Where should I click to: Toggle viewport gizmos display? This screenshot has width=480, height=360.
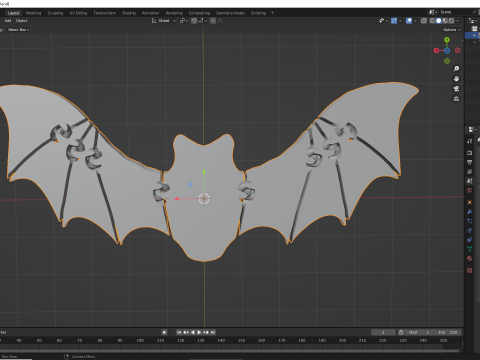[x=394, y=21]
